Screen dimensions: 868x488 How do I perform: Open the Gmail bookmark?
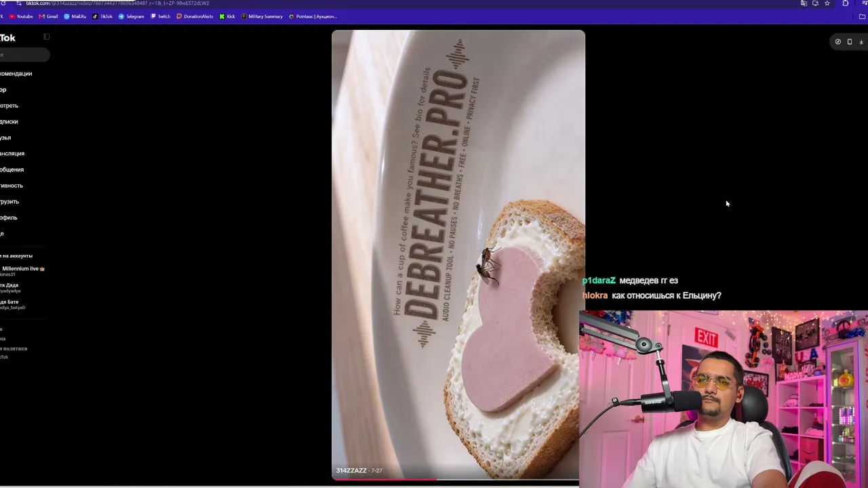(x=48, y=16)
